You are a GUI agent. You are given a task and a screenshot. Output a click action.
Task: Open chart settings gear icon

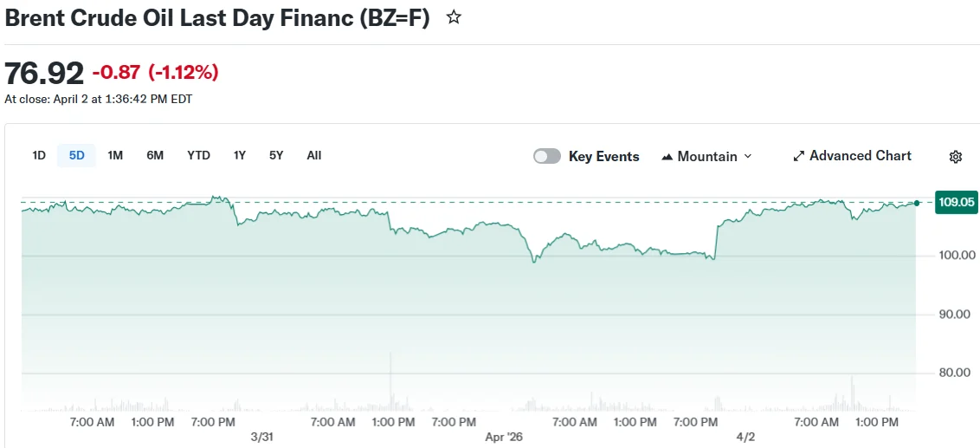point(956,157)
